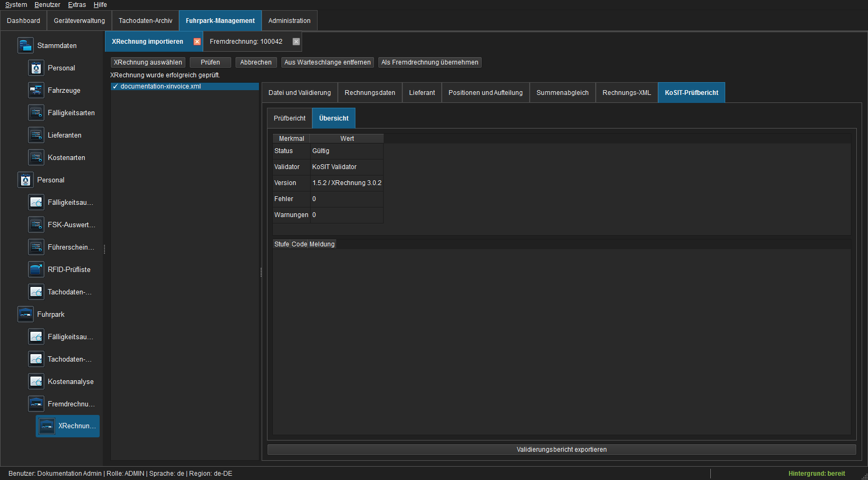Close the Fremdrechnung: 100042 tab
This screenshot has height=480, width=868.
coord(296,42)
